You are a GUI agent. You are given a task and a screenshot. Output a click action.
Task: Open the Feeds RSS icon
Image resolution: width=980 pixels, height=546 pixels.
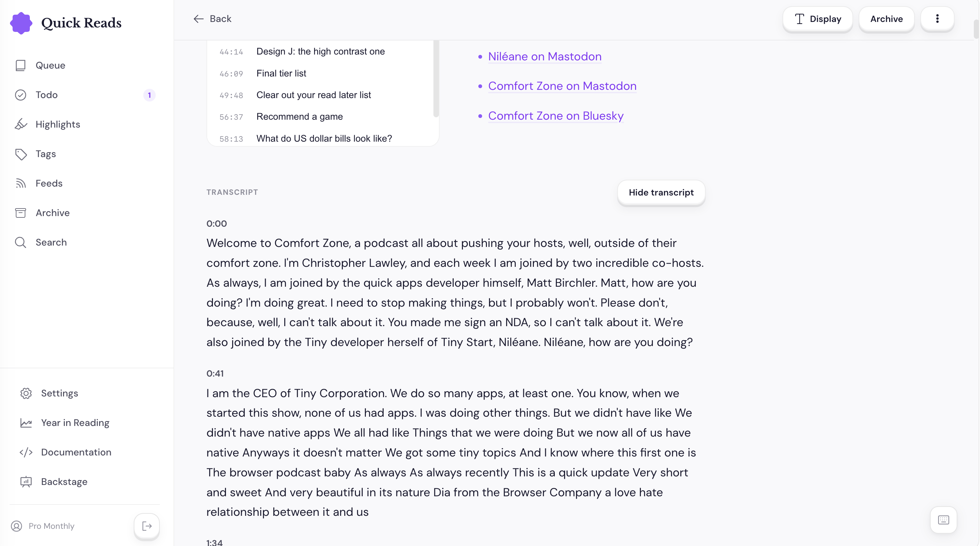[x=21, y=183]
